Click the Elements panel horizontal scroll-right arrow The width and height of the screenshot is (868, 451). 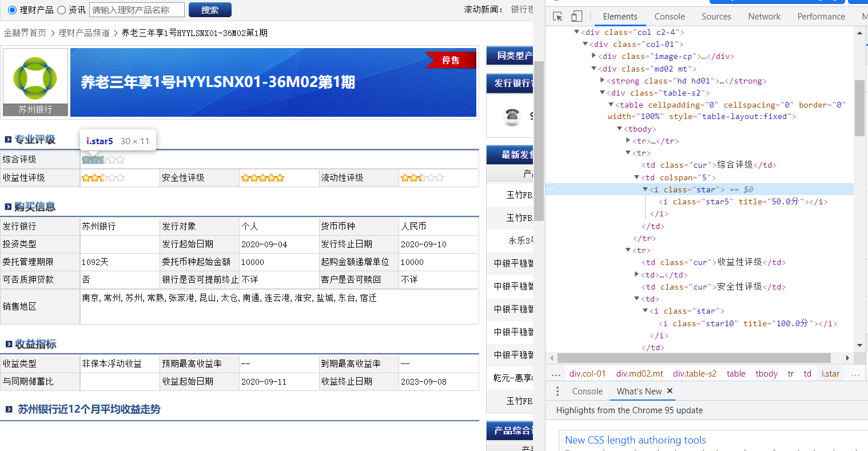(847, 358)
